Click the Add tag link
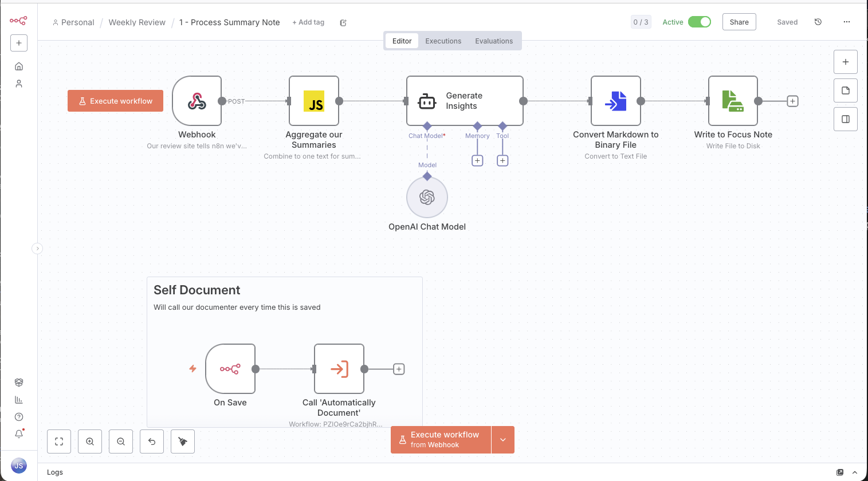This screenshot has width=868, height=481. pos(308,22)
